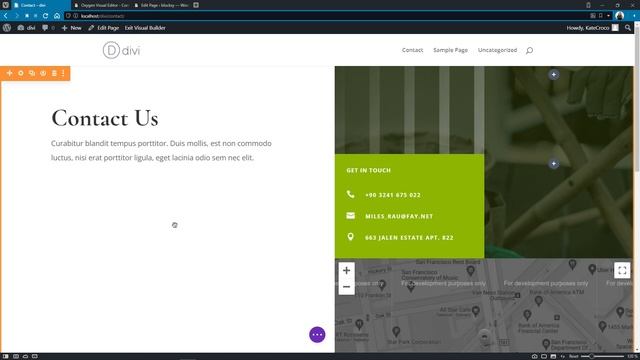The image size is (640, 360).
Task: Click the Edit Page link
Action: pos(104,28)
